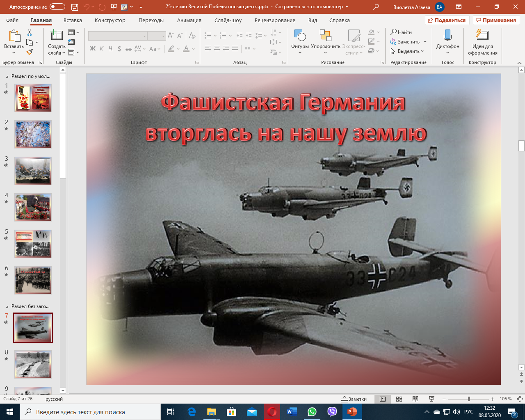The width and height of the screenshot is (525, 420).
Task: Toggle Notes (Заметки) pane in status bar
Action: (x=354, y=399)
